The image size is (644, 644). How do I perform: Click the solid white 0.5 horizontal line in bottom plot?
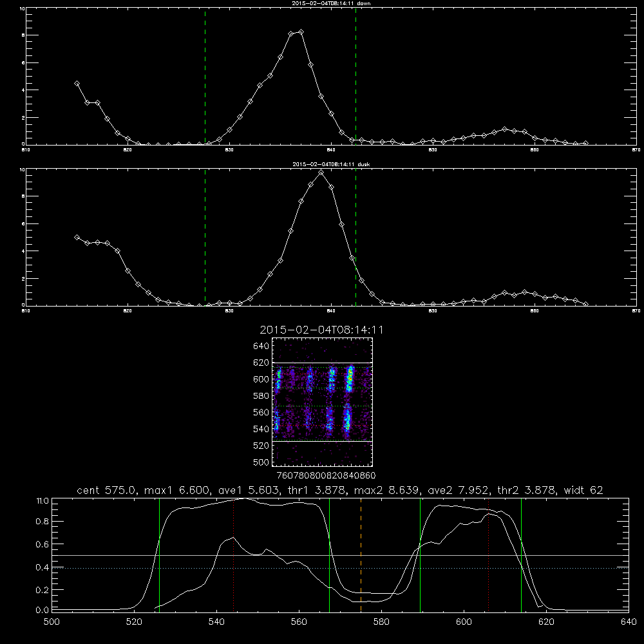(340, 555)
